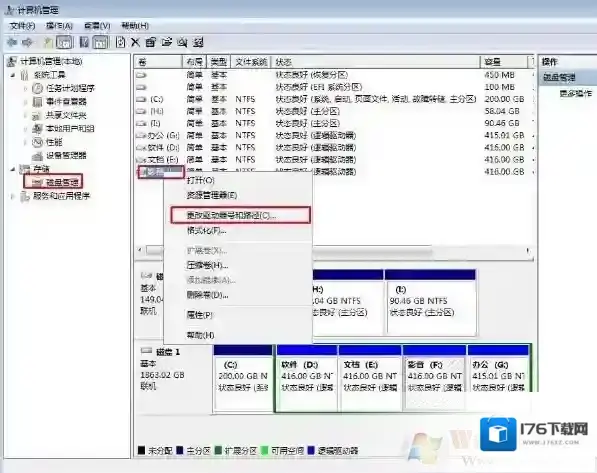Click the 共享文件夹 icon in tree
The width and height of the screenshot is (597, 473).
37,115
